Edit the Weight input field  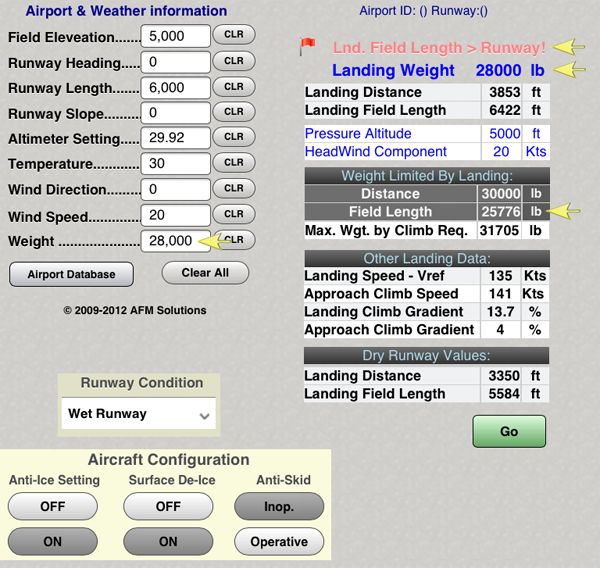click(x=176, y=241)
